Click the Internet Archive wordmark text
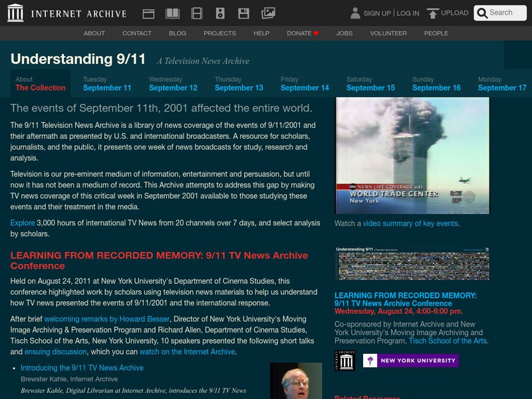 78,13
